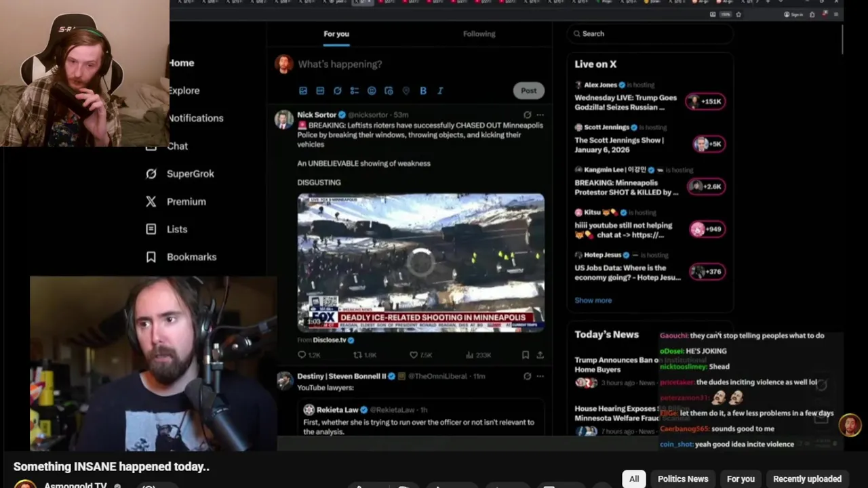Click the schedule post icon
Screen dimensions: 868x488
click(389, 91)
